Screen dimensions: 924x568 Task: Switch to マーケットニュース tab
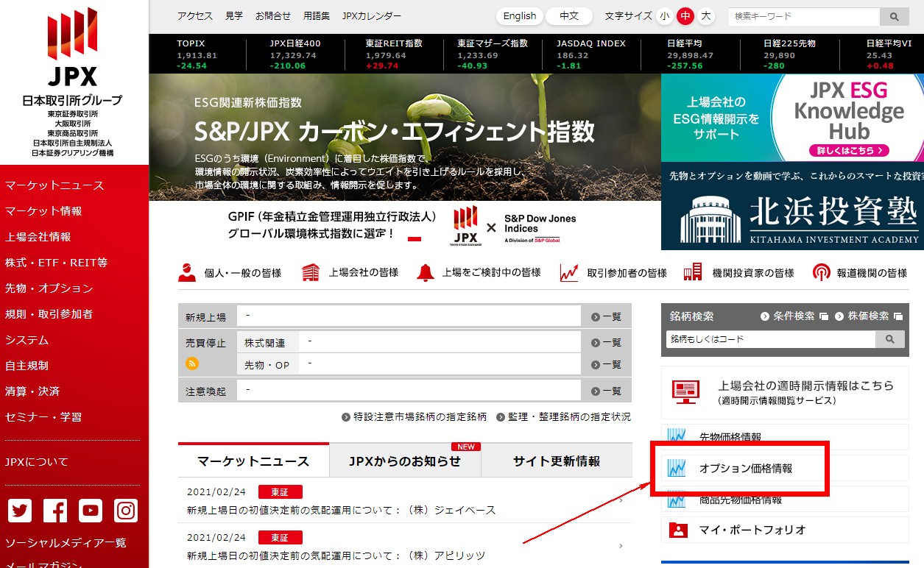pos(253,461)
